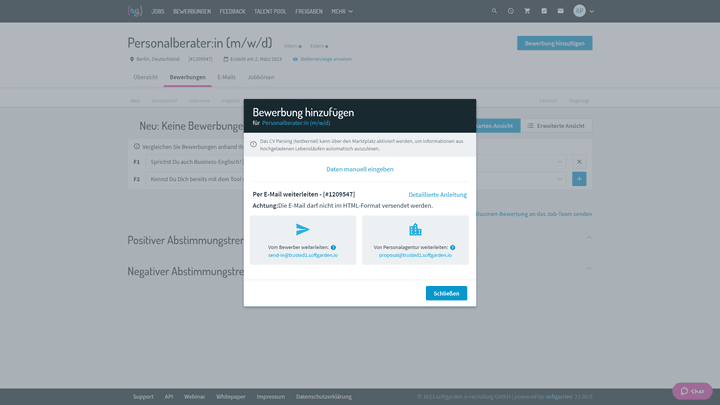The width and height of the screenshot is (720, 405).
Task: Open the clock history icon
Action: click(x=511, y=11)
